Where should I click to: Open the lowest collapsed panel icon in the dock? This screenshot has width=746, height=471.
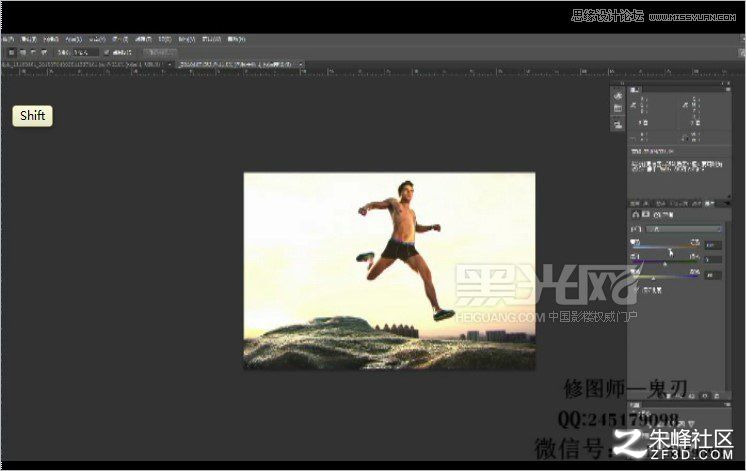click(x=618, y=125)
